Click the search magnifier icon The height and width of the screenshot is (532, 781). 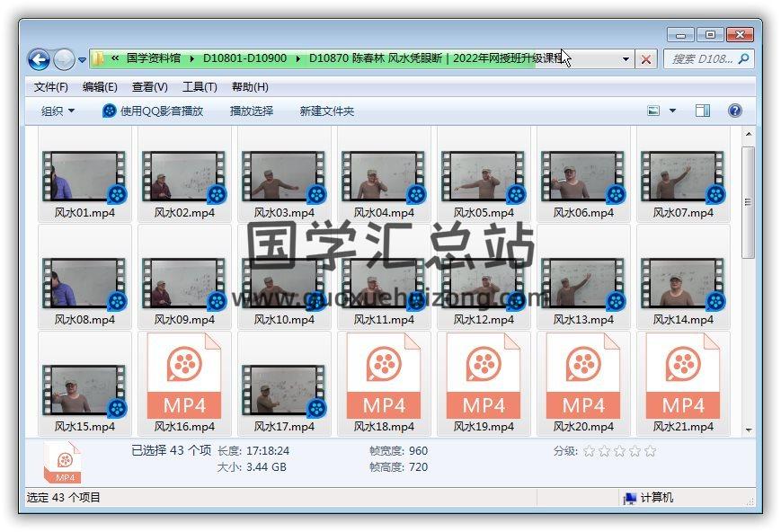tap(744, 59)
